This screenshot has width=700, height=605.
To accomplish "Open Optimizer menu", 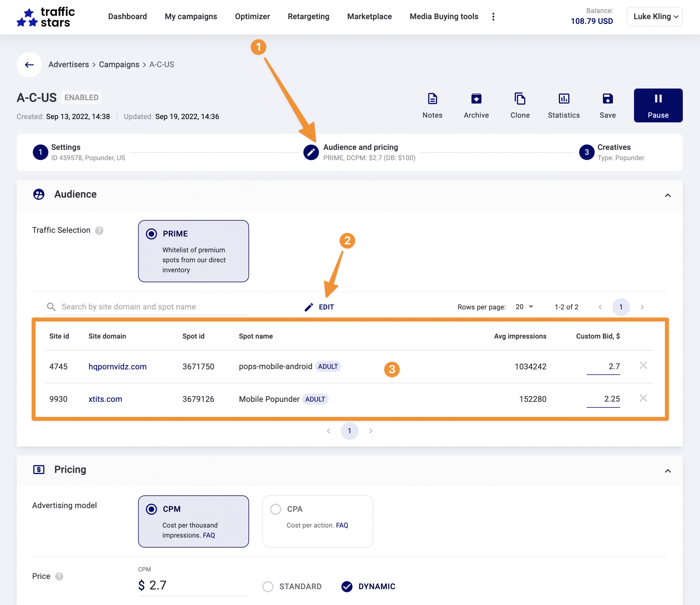I will tap(252, 17).
